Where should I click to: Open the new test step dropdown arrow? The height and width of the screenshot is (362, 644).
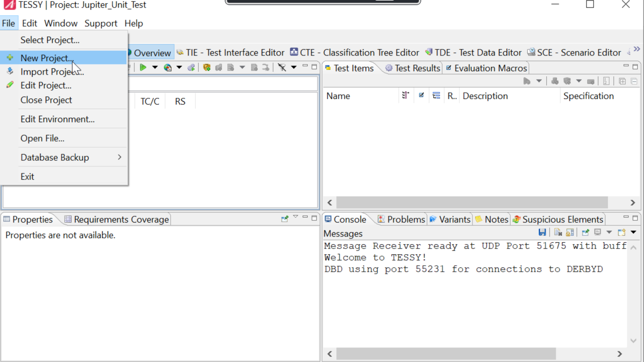579,81
